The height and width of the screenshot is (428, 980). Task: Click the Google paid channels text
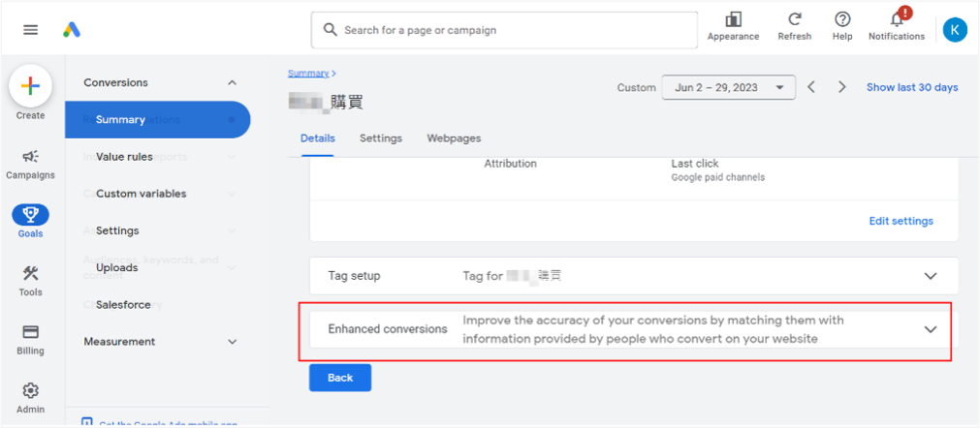(x=717, y=177)
